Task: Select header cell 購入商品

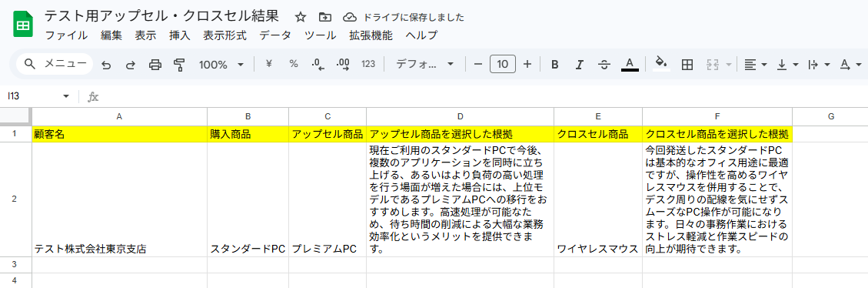Action: point(248,134)
